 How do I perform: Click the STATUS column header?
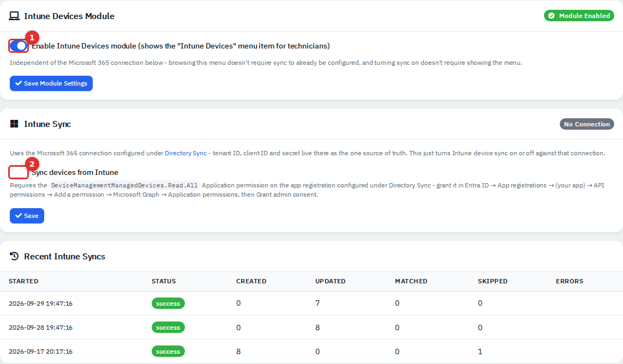pos(164,281)
